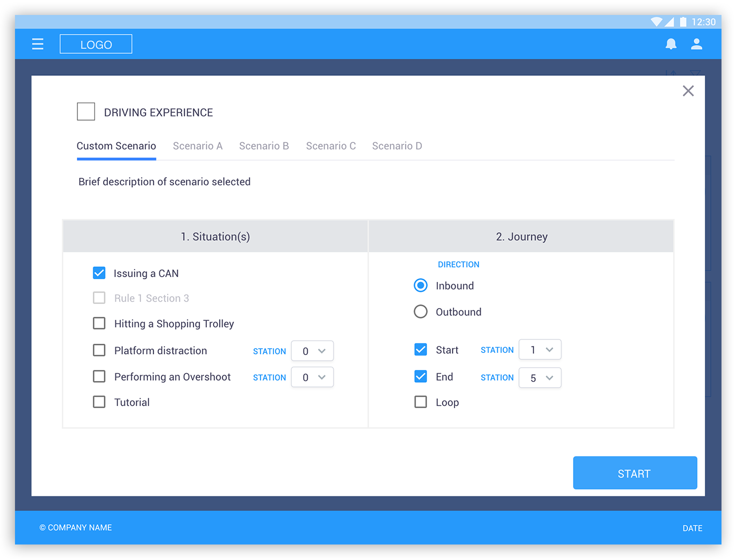Open the hamburger menu
Viewport: 737px width, 560px height.
(x=37, y=44)
